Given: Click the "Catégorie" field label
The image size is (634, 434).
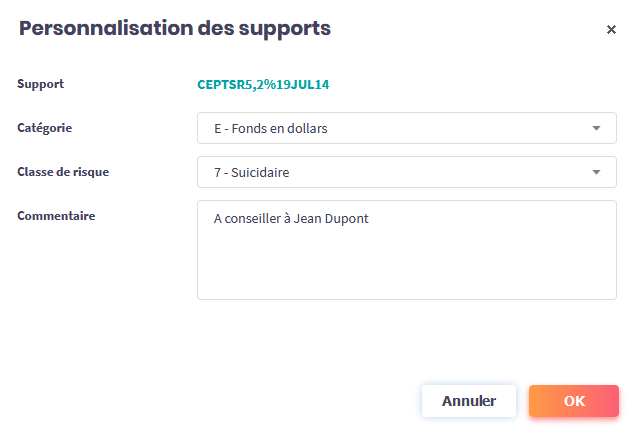Looking at the screenshot, I should (45, 128).
